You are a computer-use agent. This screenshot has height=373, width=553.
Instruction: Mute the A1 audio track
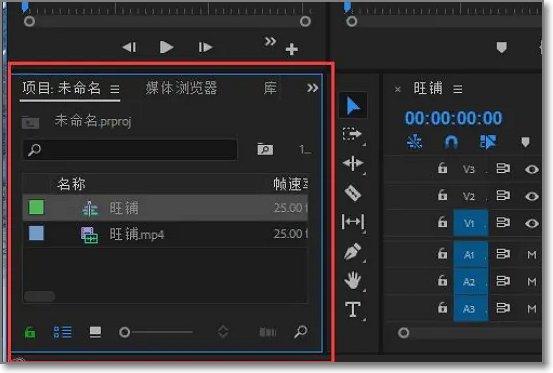click(x=532, y=255)
